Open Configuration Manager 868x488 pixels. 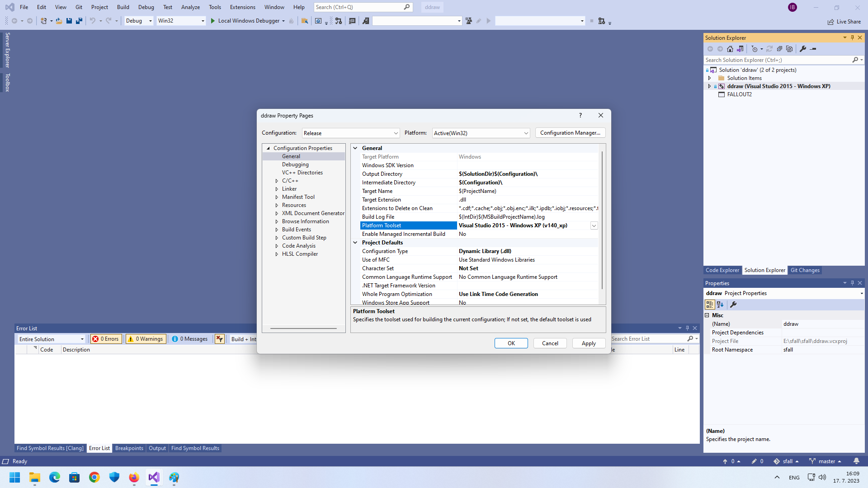(570, 133)
